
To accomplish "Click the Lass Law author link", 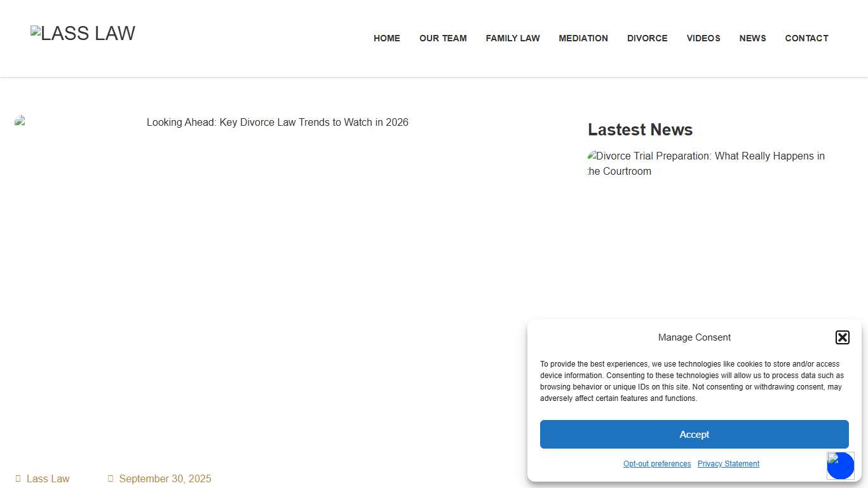I will [48, 478].
